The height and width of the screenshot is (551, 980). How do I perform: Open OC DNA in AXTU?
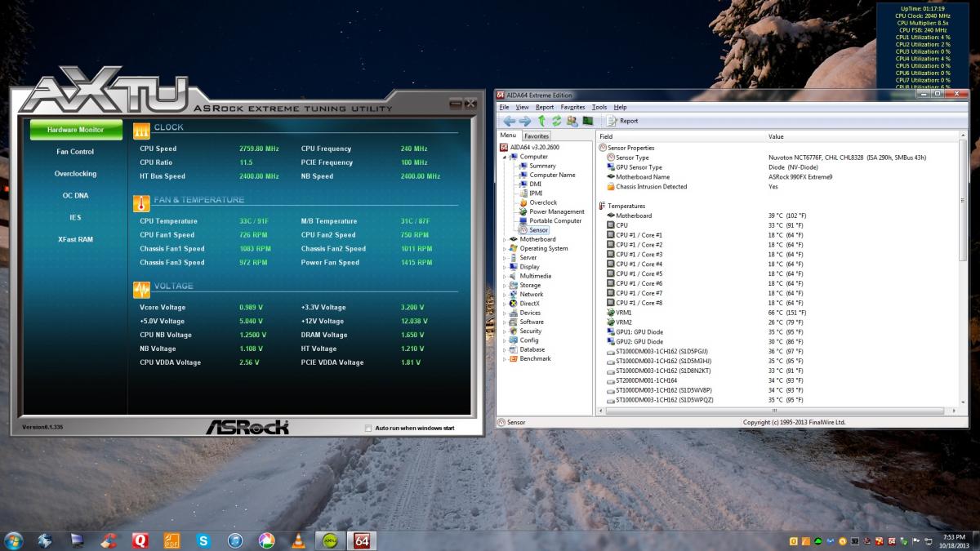(76, 196)
